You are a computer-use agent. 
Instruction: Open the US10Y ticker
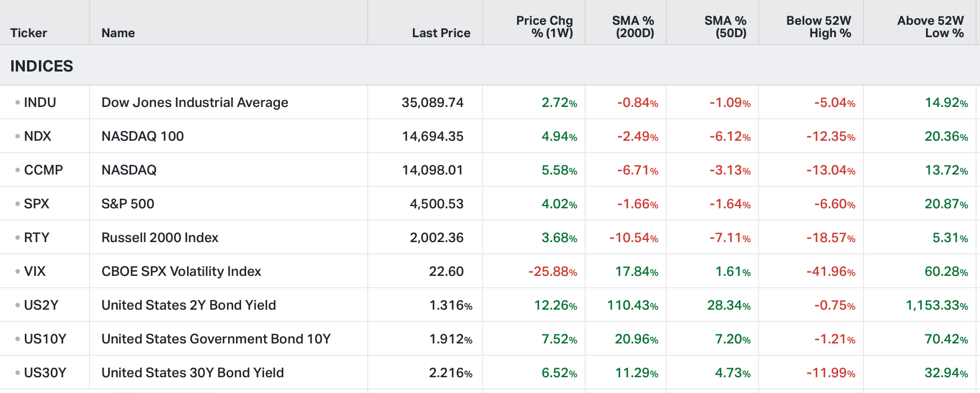(x=45, y=339)
